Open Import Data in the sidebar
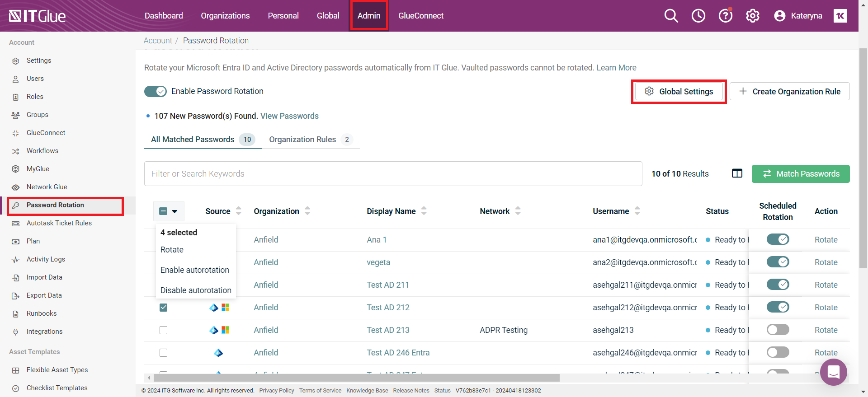Viewport: 868px width, 397px height. pyautogui.click(x=44, y=277)
